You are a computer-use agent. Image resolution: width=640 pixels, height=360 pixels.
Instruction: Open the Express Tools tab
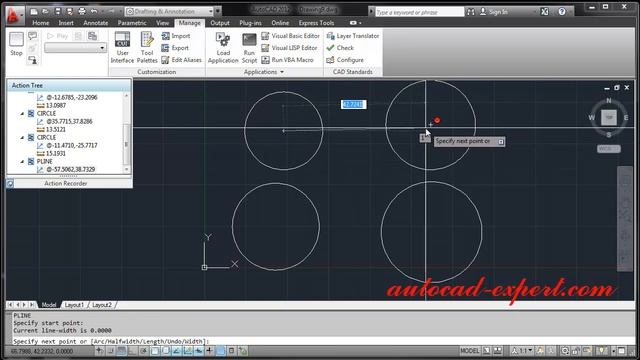tap(316, 23)
